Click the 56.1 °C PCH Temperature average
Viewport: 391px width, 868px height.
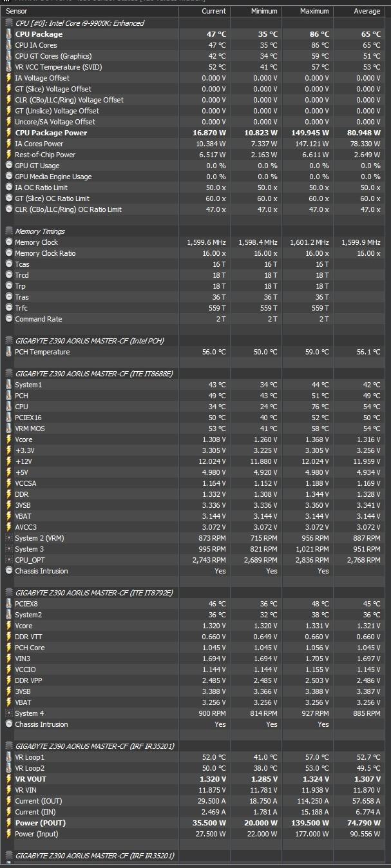pyautogui.click(x=368, y=352)
